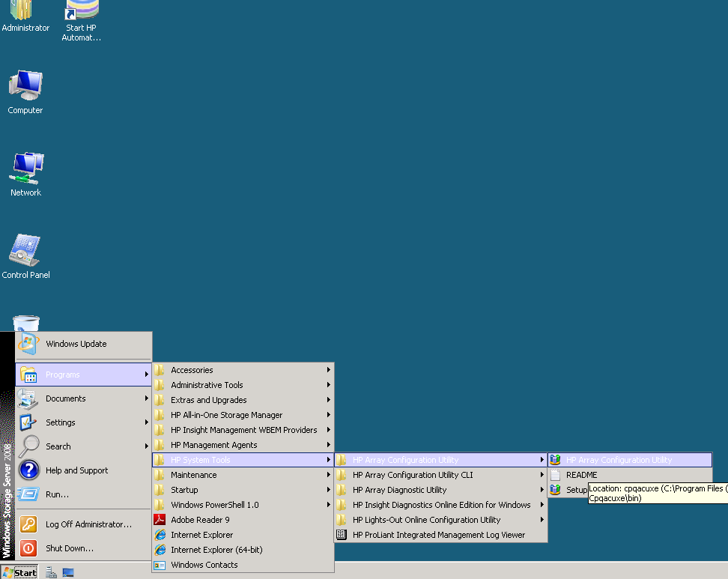Expand the HP Management Agents submenu arrow
This screenshot has width=728, height=579.
pos(328,445)
